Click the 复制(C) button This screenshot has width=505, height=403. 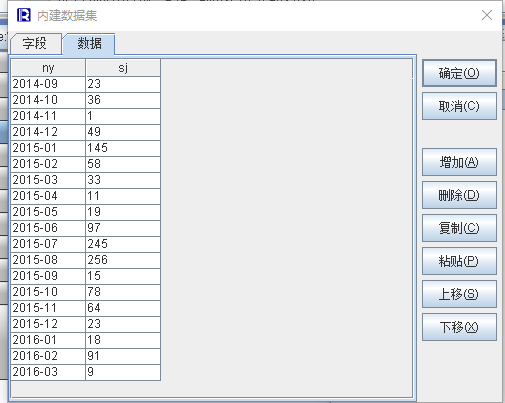click(459, 228)
